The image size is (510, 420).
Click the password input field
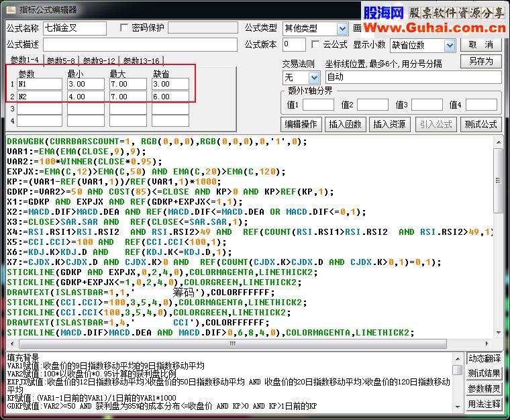coord(203,28)
